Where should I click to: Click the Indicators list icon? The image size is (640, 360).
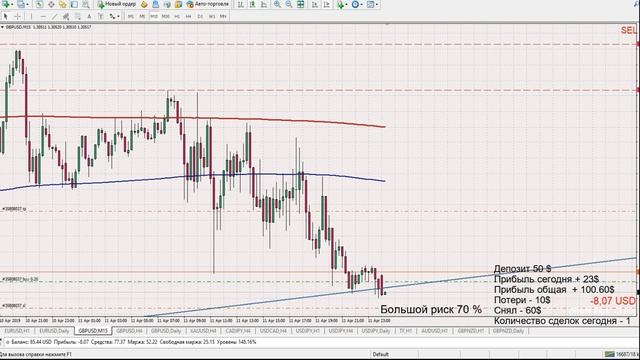(340, 4)
